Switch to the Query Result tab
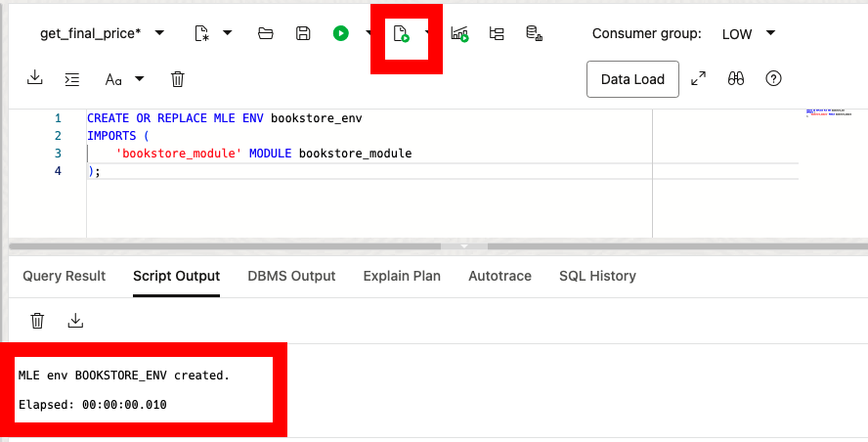 point(65,276)
